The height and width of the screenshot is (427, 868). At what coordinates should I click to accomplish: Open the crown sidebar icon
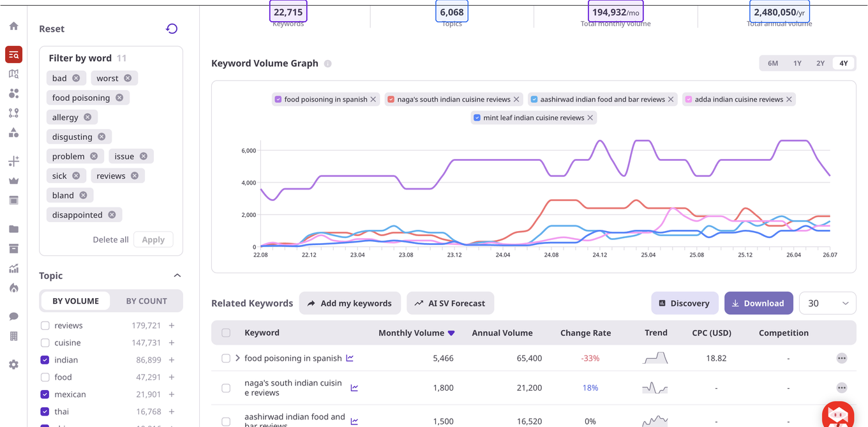(13, 181)
